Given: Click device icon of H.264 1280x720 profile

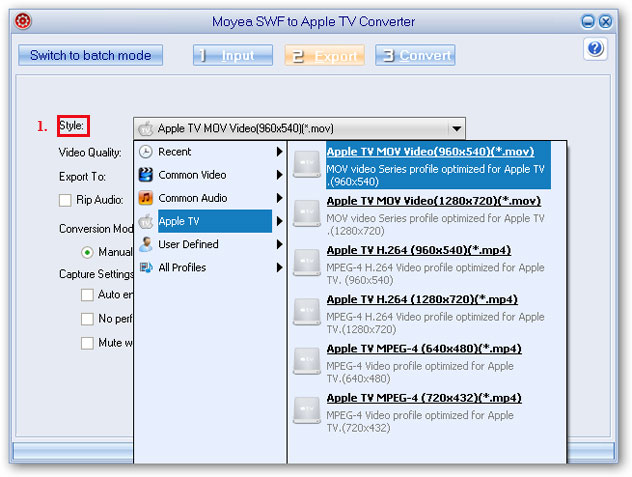Looking at the screenshot, I should pyautogui.click(x=307, y=312).
